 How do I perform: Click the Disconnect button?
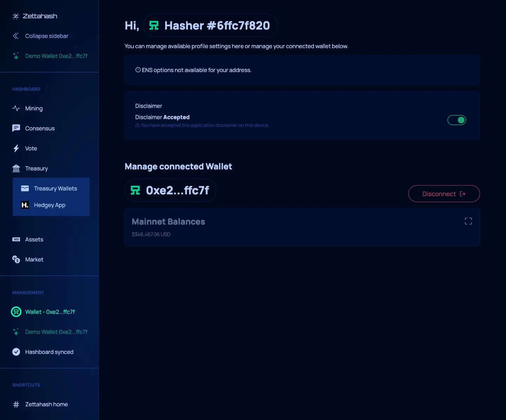tap(444, 194)
